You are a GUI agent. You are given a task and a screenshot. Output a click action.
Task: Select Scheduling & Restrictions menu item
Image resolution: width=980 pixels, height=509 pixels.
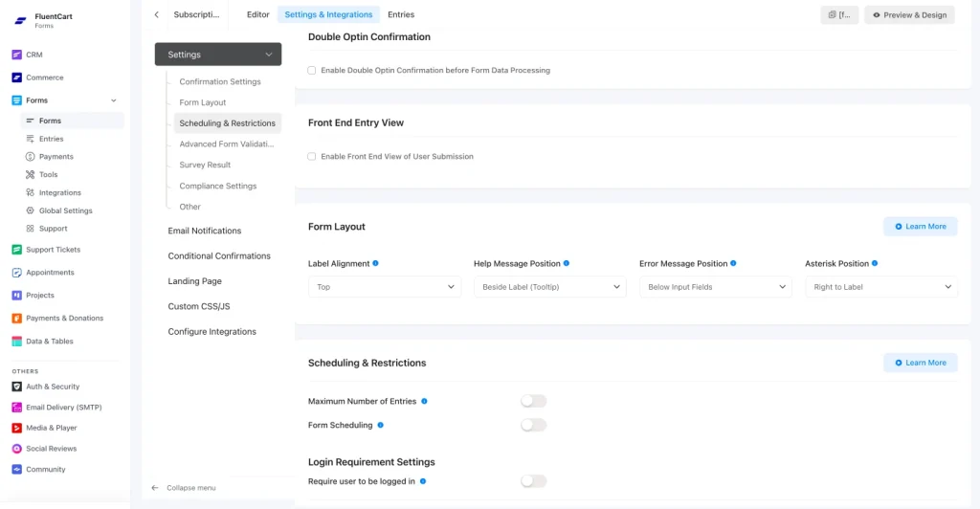click(x=228, y=123)
